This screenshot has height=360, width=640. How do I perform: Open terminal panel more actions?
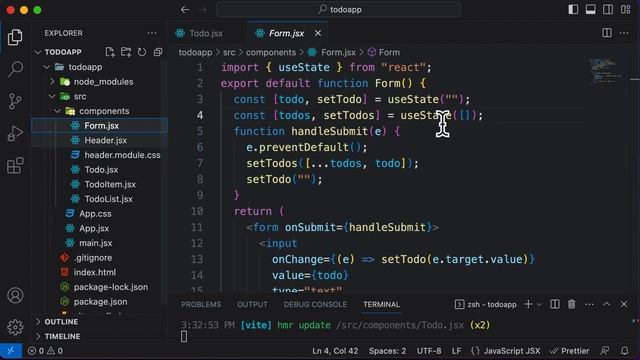589,304
